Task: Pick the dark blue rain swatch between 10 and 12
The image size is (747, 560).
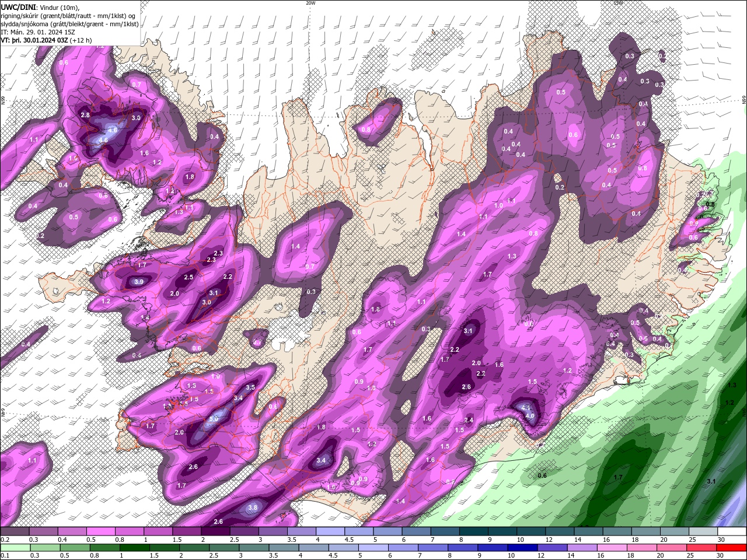Action: (x=523, y=548)
